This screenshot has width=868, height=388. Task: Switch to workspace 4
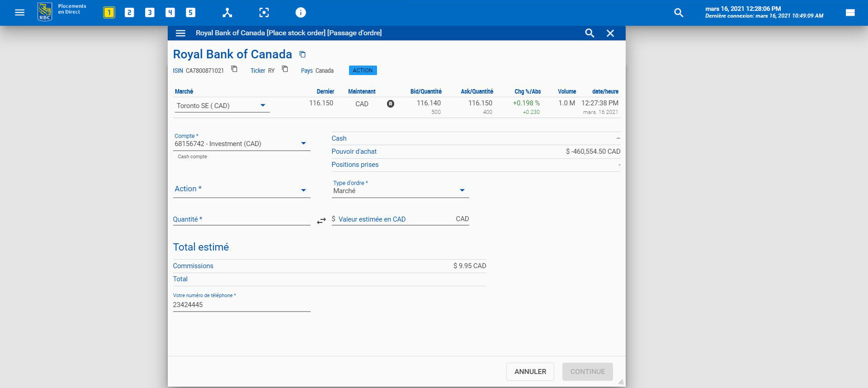tap(170, 13)
